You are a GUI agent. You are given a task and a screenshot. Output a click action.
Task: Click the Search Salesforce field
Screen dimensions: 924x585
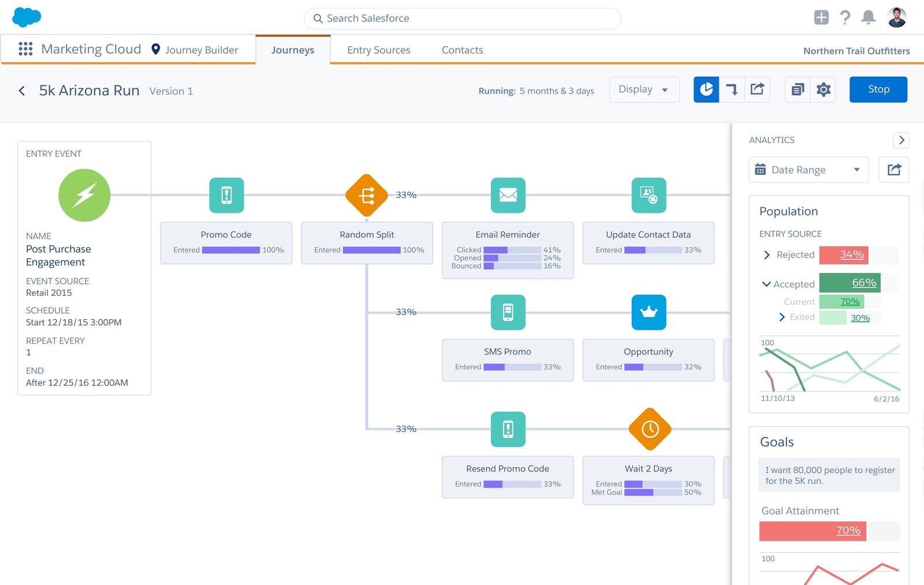463,18
